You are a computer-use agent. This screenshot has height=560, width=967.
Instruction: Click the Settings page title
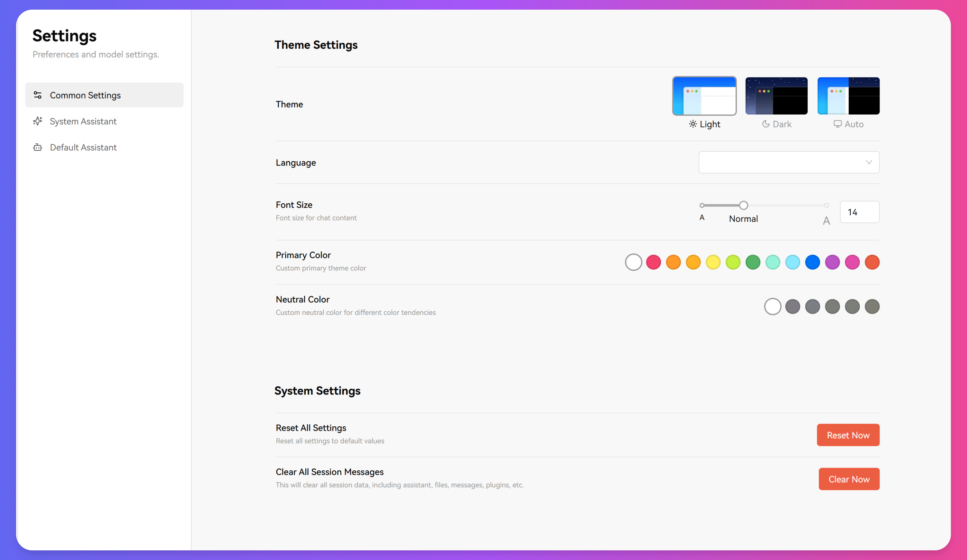tap(65, 36)
